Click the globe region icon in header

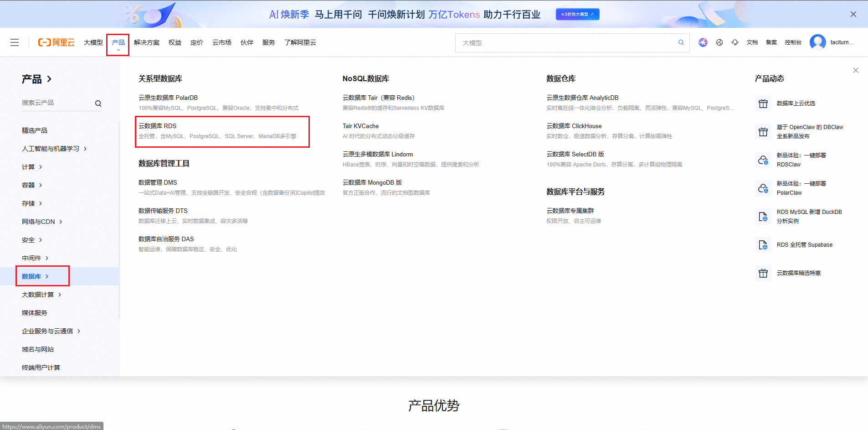point(719,42)
